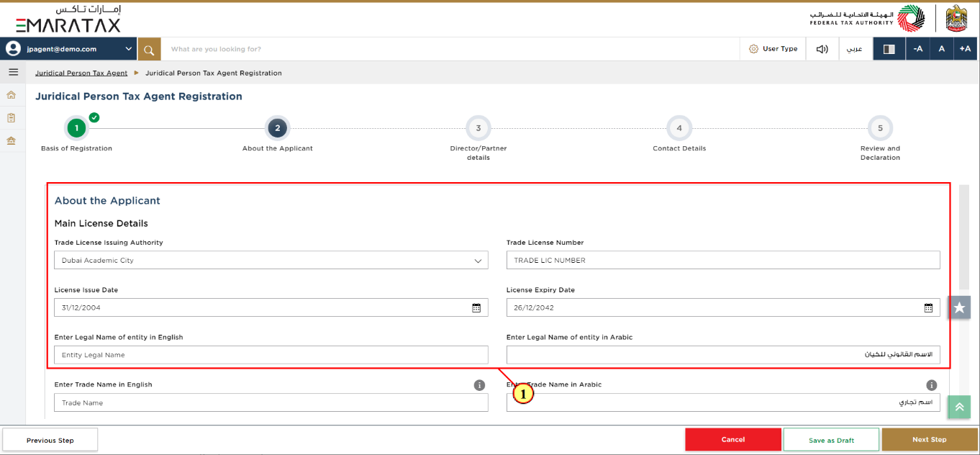Open the License Expiry Date calendar icon
This screenshot has width=980, height=455.
tap(928, 307)
